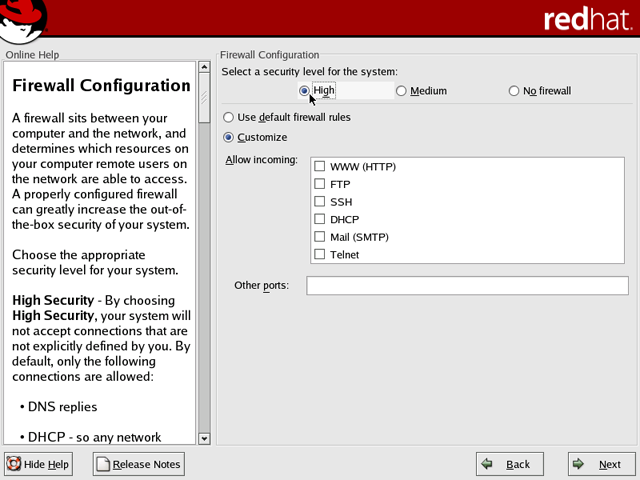The image size is (640, 480).
Task: Enable the WWW (HTTP) checkbox
Action: point(320,166)
